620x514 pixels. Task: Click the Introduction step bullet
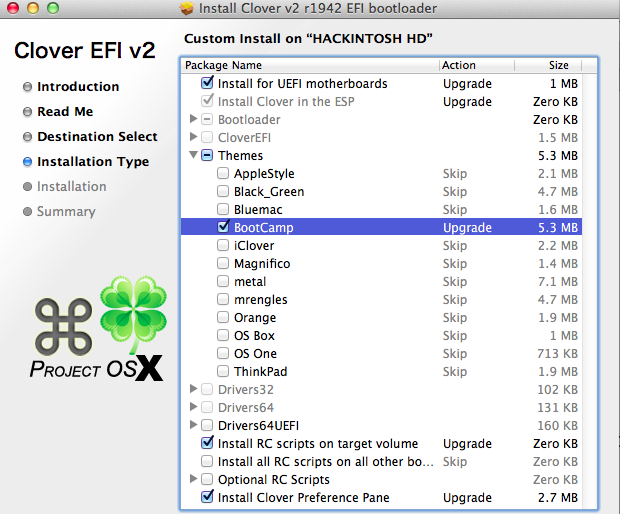27,87
